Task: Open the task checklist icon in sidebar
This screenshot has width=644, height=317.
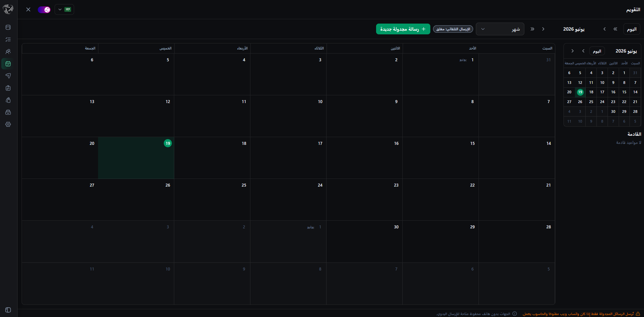Action: [8, 39]
